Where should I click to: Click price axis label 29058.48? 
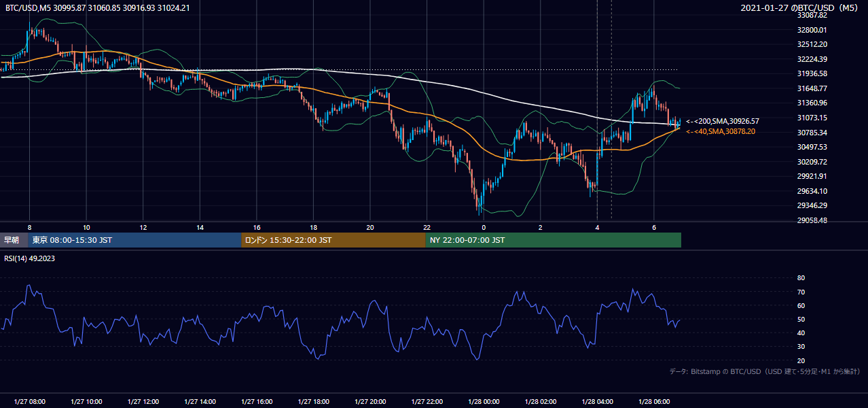(x=812, y=220)
